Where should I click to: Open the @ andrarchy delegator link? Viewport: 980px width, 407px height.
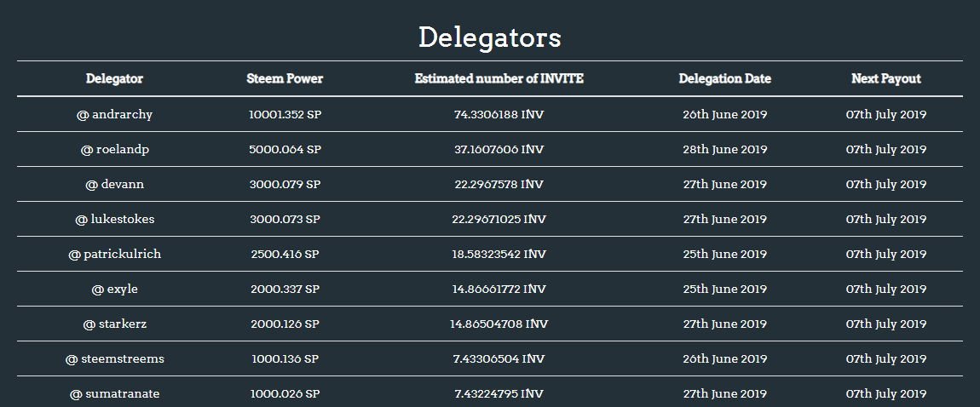click(114, 115)
